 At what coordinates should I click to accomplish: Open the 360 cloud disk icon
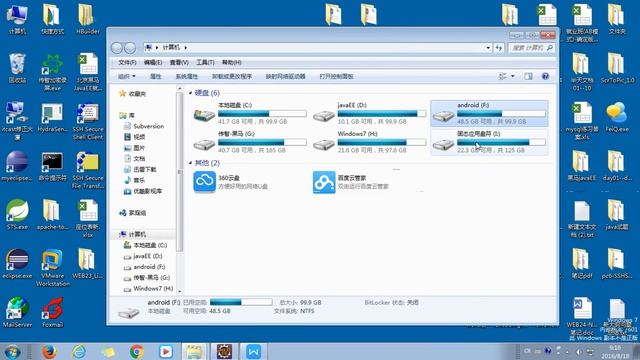tap(204, 182)
